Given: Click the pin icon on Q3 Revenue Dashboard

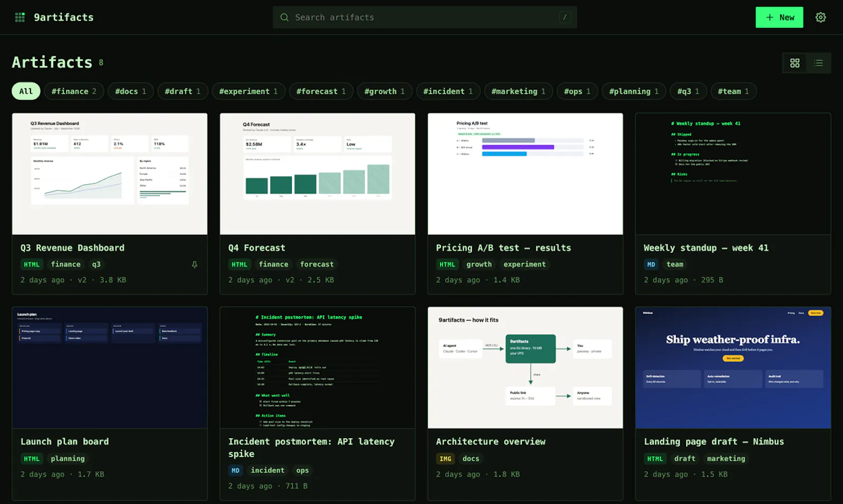Looking at the screenshot, I should point(194,264).
